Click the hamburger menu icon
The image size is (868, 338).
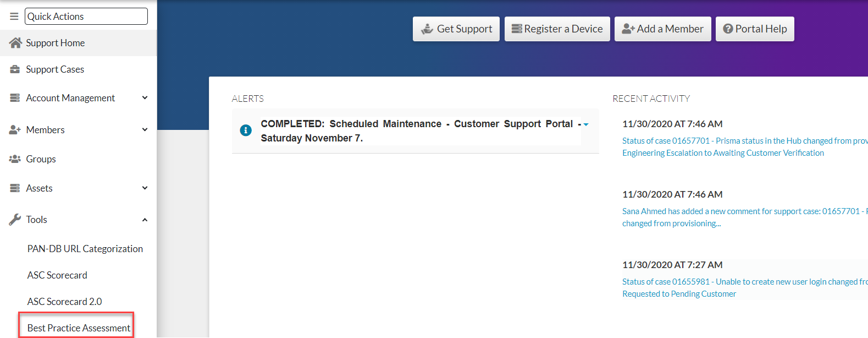tap(14, 17)
